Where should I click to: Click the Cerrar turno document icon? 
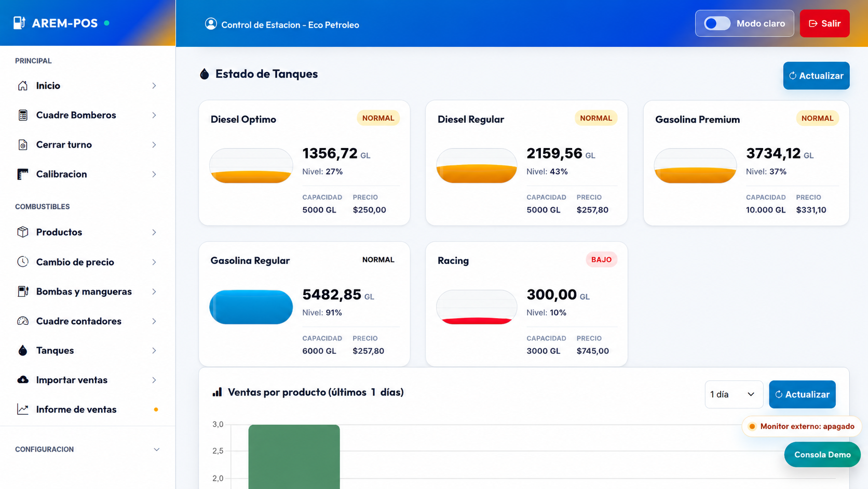tap(23, 145)
